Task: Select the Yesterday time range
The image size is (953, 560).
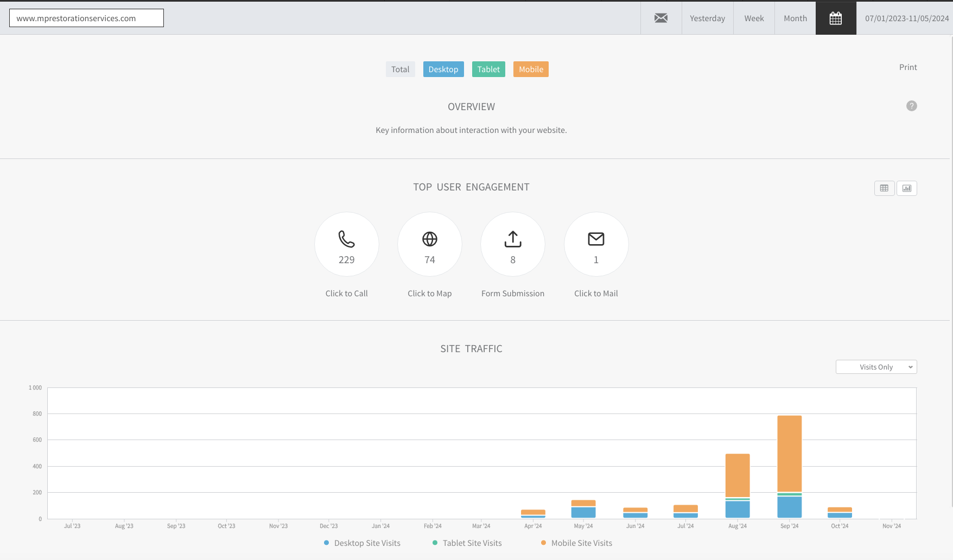Action: [707, 18]
